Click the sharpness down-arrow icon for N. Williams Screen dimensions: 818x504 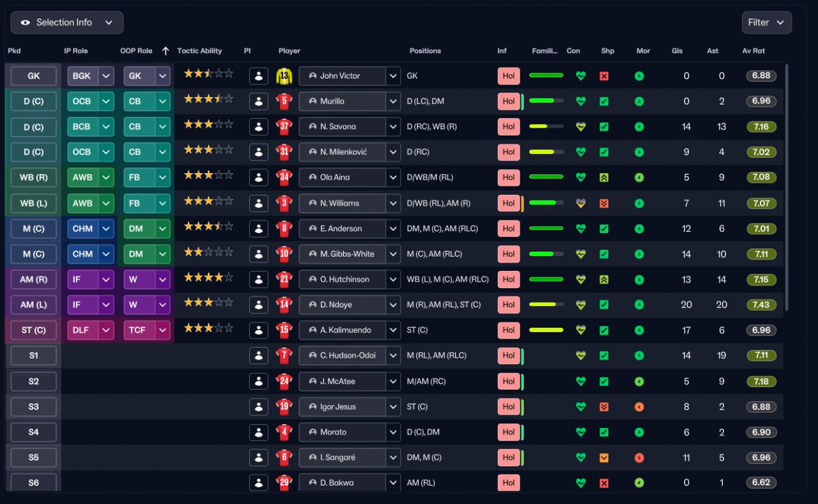(x=604, y=203)
